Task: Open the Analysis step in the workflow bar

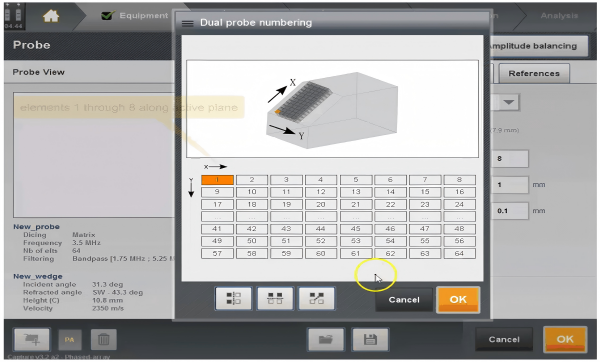Action: tap(559, 16)
